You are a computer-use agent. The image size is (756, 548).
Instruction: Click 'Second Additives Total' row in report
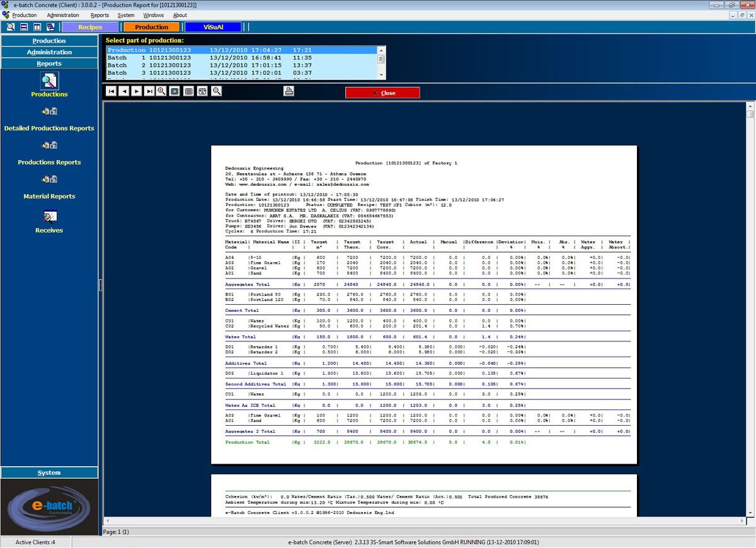(375, 384)
